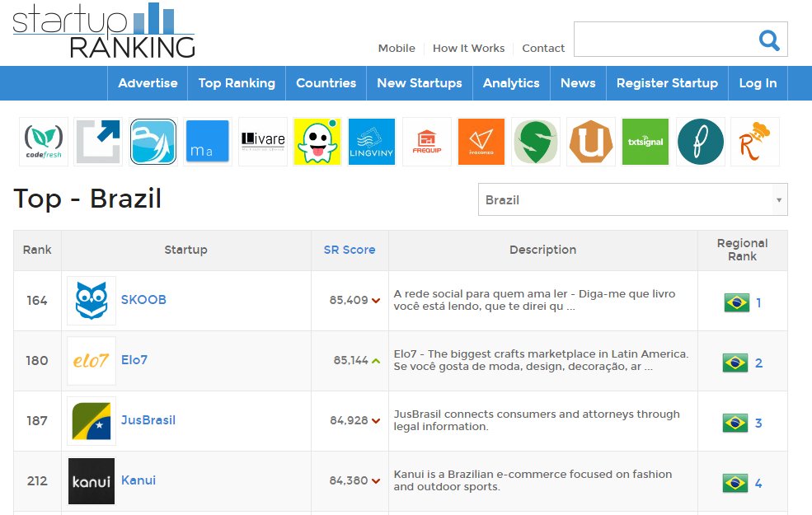
Task: Click regional rank number 2
Action: click(758, 363)
